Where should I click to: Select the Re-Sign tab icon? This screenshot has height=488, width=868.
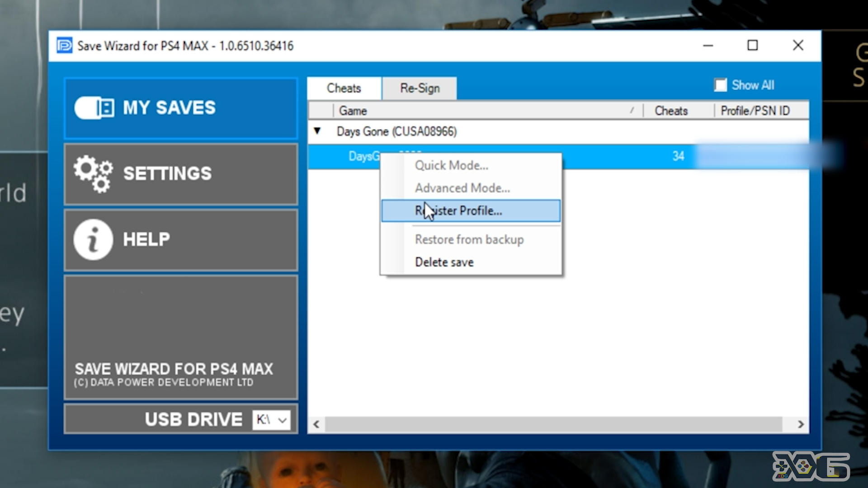(420, 88)
